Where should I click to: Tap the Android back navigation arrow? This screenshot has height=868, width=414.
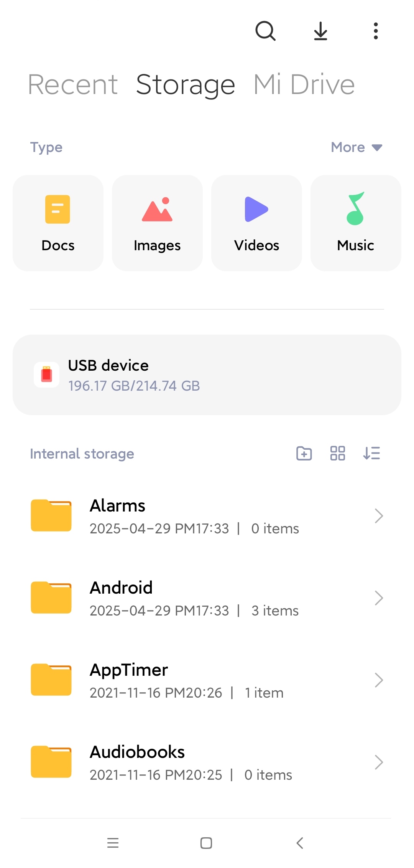pyautogui.click(x=300, y=843)
